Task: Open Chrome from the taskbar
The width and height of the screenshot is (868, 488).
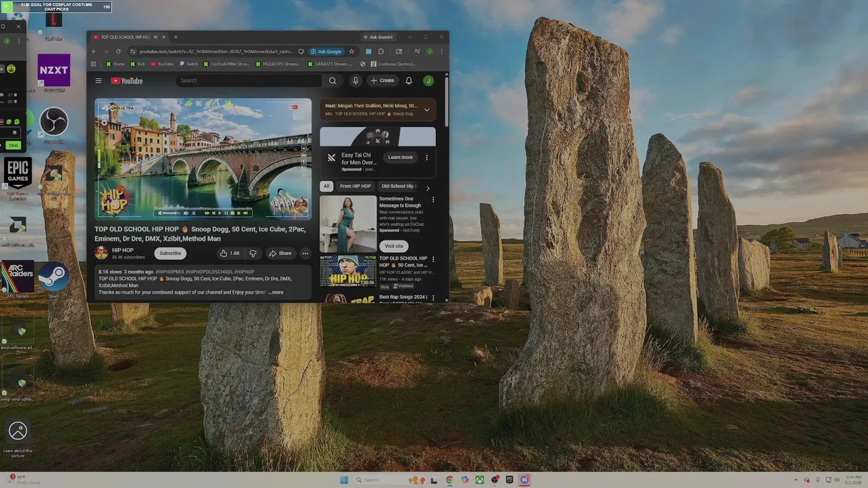Action: (x=450, y=480)
